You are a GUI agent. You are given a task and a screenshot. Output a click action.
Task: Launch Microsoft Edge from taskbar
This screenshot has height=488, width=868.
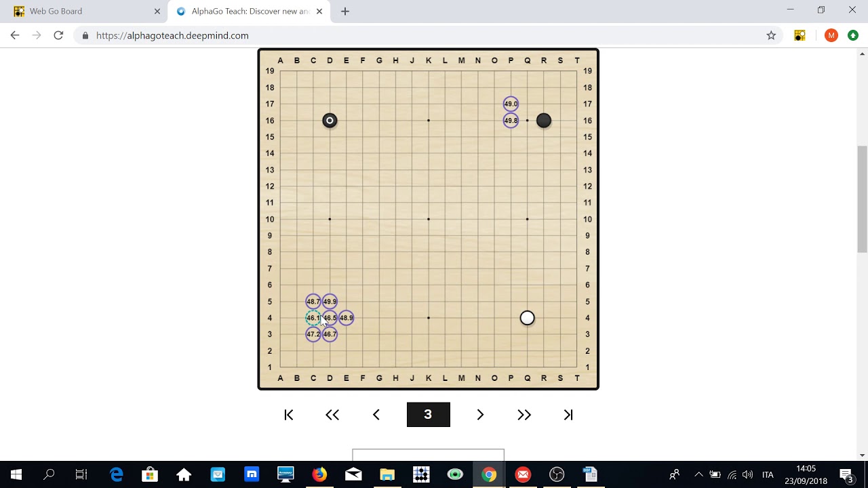(117, 474)
